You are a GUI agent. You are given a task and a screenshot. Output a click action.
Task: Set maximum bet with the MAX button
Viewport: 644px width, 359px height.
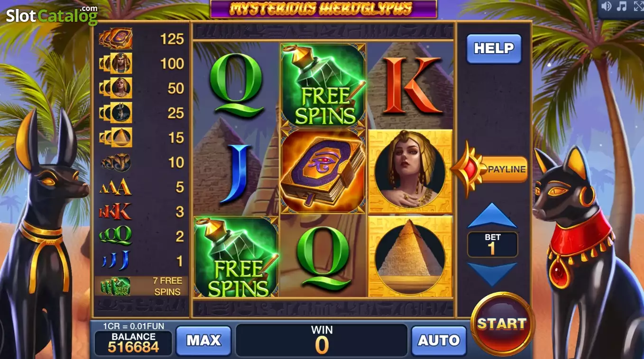click(x=203, y=341)
